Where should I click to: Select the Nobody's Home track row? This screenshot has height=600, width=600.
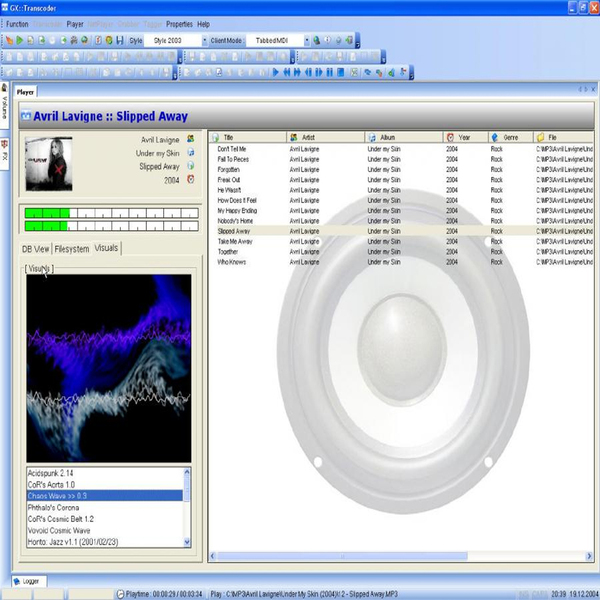(401, 221)
